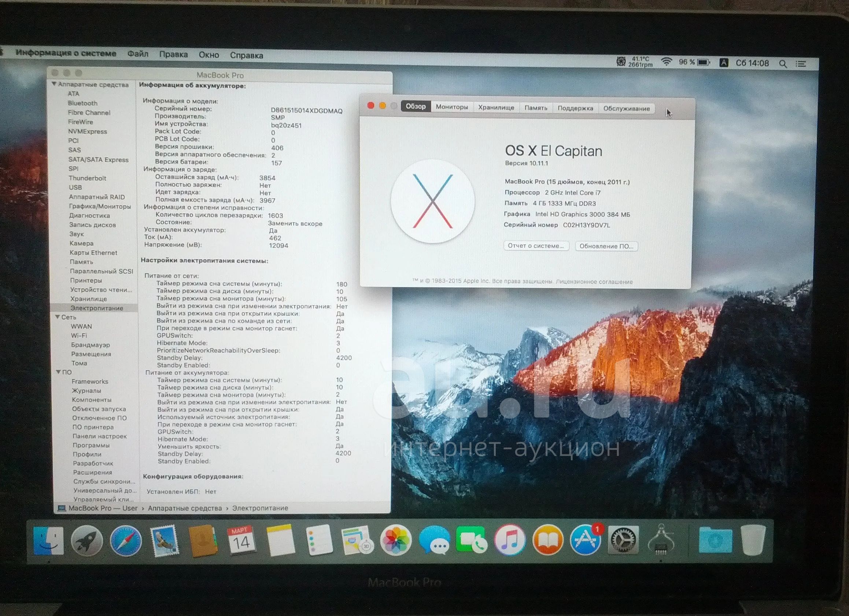Viewport: 849px width, 616px height.
Task: Open Downloads folder in Dock
Action: click(x=715, y=540)
